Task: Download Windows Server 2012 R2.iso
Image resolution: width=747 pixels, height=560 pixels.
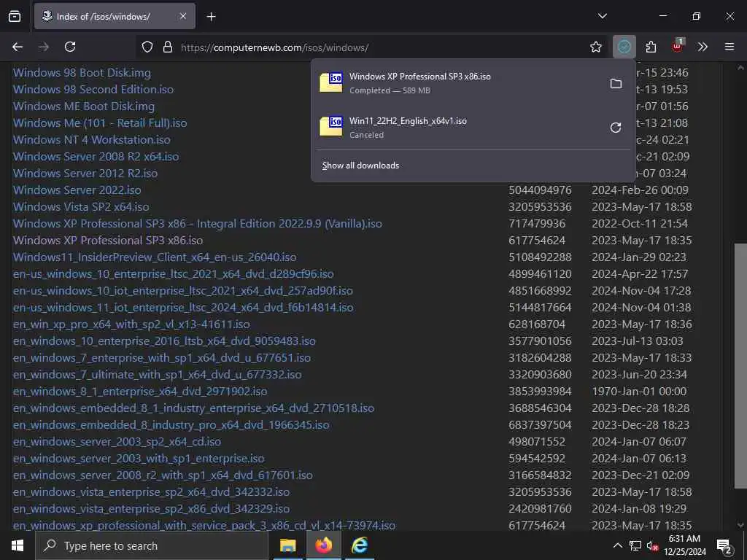Action: pos(85,173)
